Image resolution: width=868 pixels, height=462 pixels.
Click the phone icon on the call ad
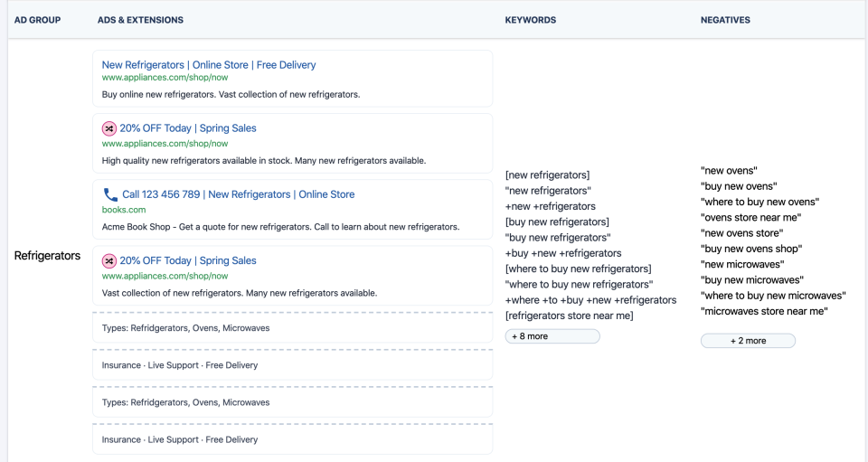pos(110,194)
